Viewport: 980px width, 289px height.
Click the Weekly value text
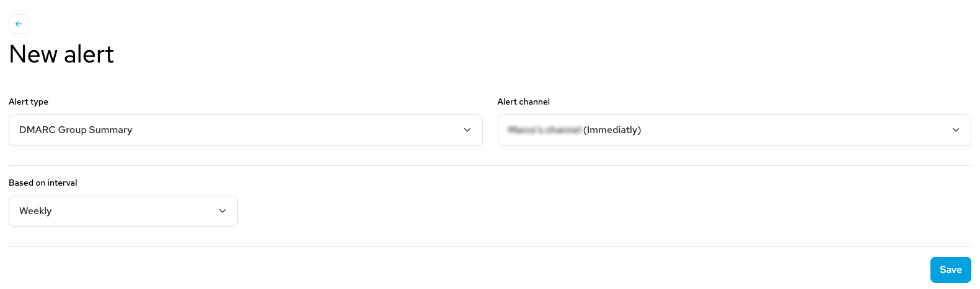[x=35, y=211]
